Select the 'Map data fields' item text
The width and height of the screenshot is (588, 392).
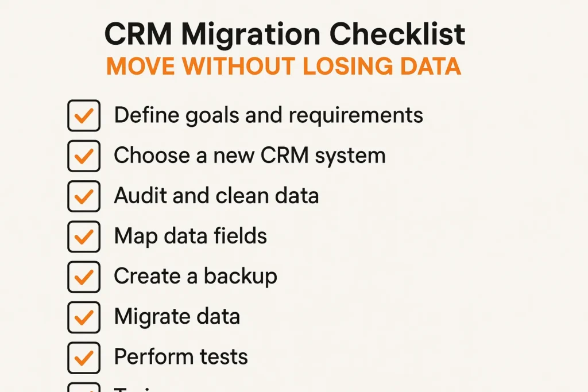tap(190, 236)
